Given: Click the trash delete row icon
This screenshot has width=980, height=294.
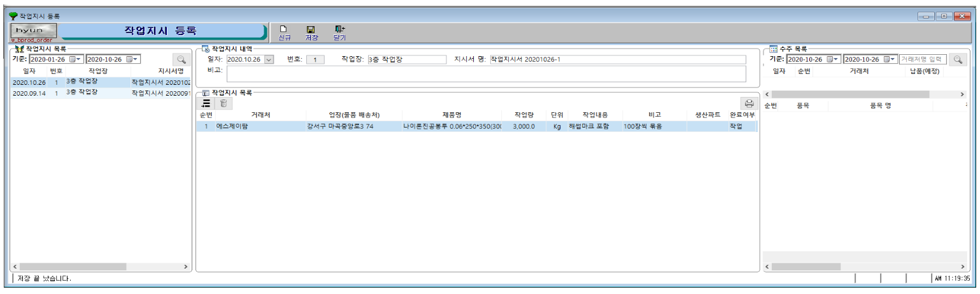Looking at the screenshot, I should [x=223, y=103].
